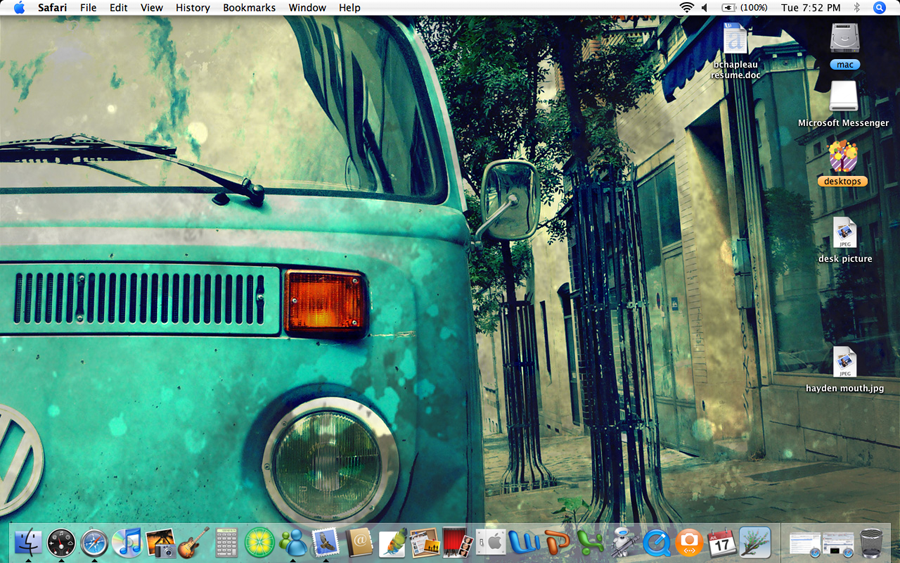The image size is (900, 563).
Task: Open iCal from the Dock
Action: pyautogui.click(x=722, y=542)
